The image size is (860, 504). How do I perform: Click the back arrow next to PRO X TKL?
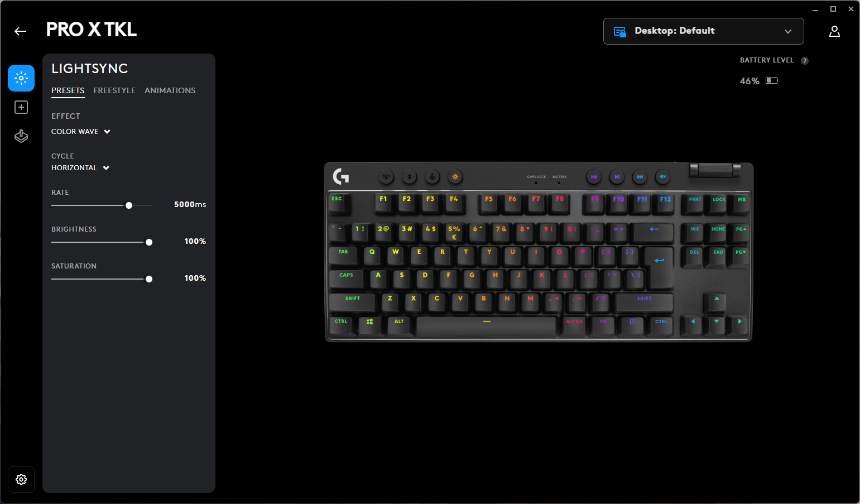(x=21, y=31)
